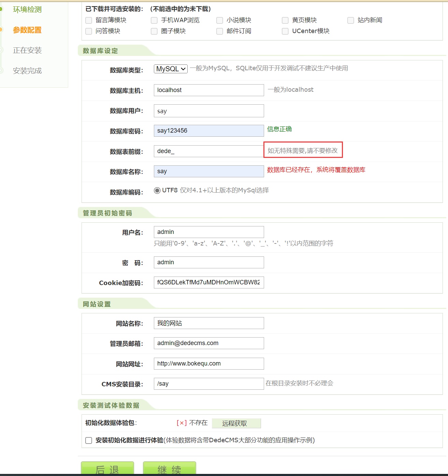This screenshot has height=476, width=448.
Task: Click the 继续 continue button
Action: pyautogui.click(x=170, y=468)
